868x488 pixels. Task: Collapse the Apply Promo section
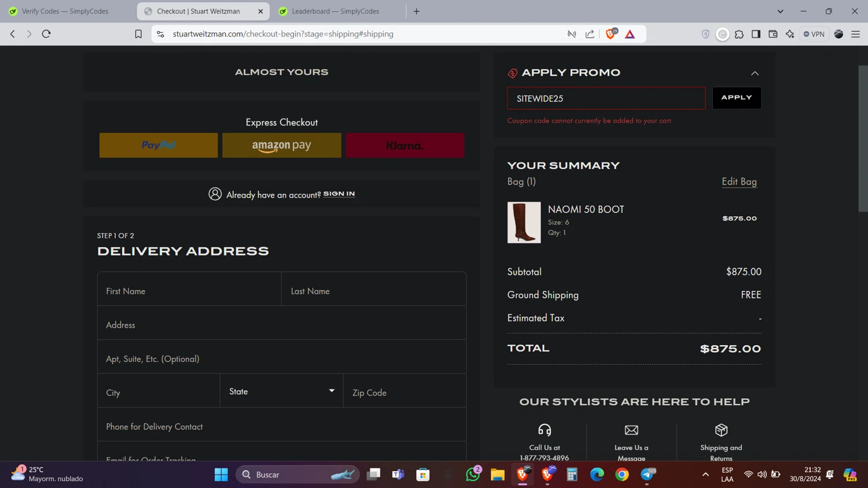point(755,73)
